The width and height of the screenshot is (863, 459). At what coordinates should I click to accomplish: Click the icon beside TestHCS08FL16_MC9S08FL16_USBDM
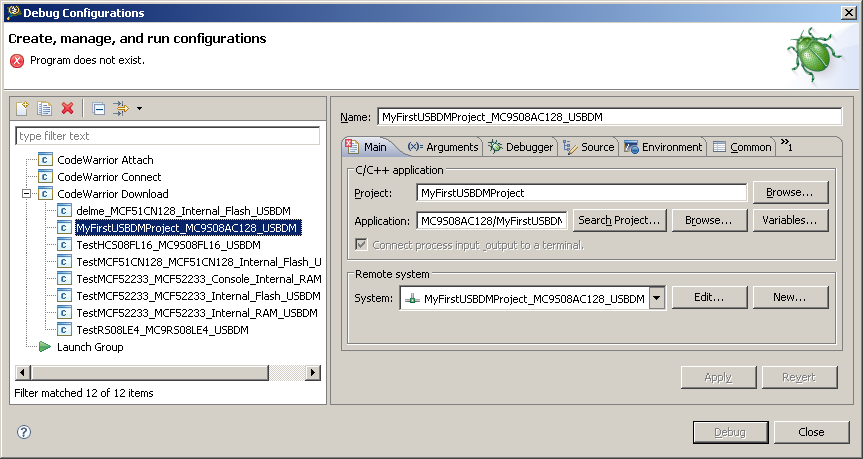(x=64, y=245)
